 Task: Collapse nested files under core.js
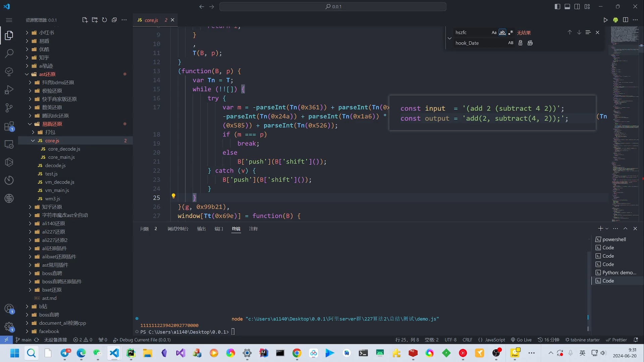33,141
